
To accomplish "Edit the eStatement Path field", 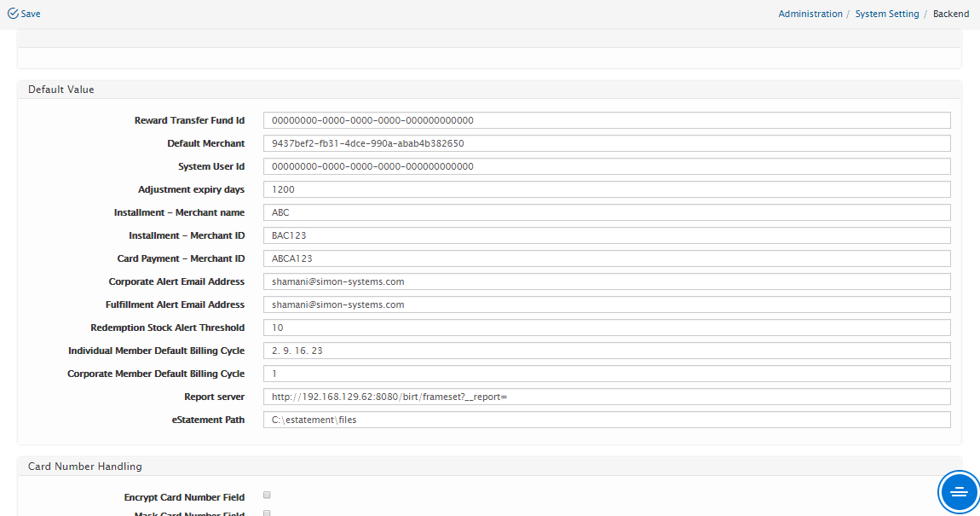I will point(606,420).
